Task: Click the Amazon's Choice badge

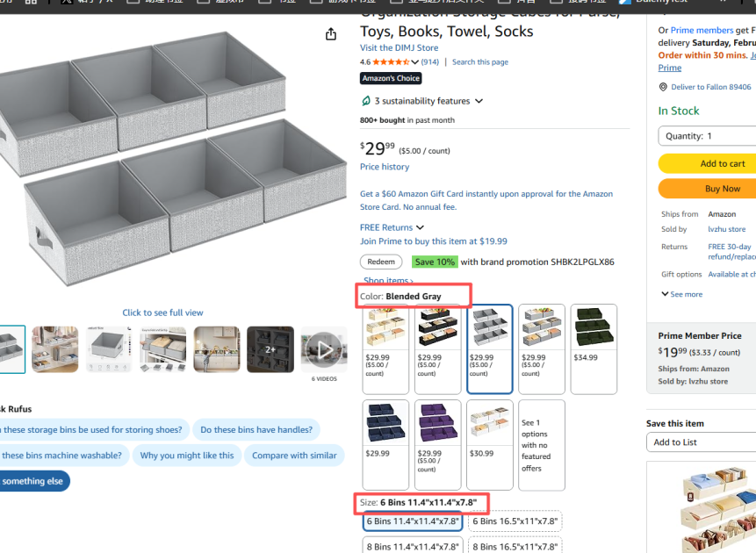Action: coord(391,78)
